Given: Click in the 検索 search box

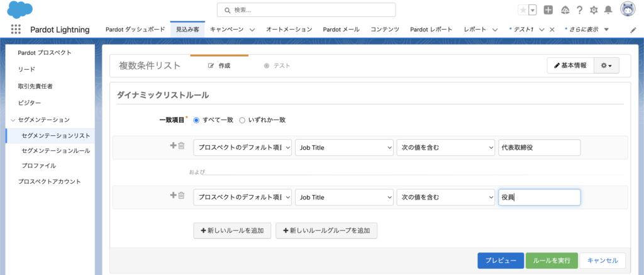Looking at the screenshot, I should (306, 10).
